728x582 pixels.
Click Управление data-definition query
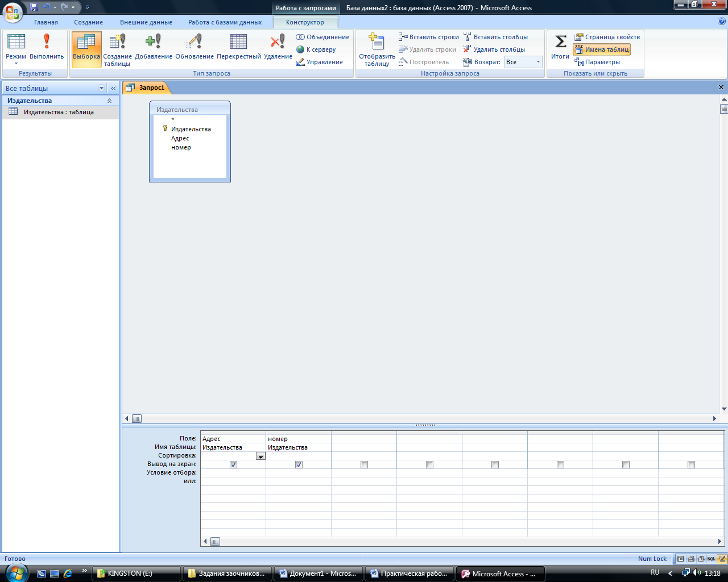(320, 62)
